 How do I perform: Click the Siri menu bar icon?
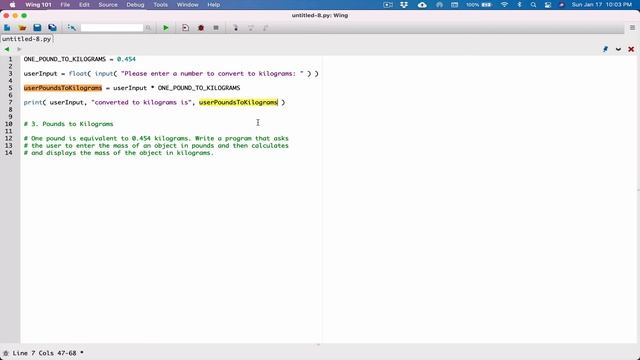(x=562, y=5)
